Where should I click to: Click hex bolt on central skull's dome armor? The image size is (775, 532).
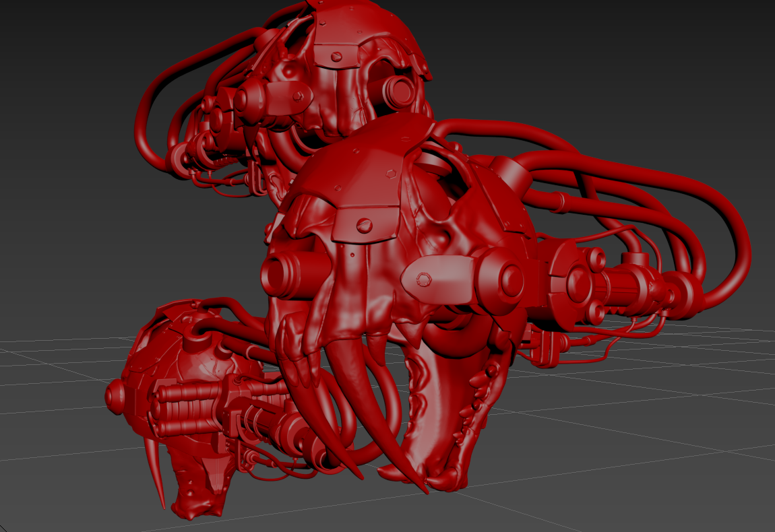(x=392, y=173)
